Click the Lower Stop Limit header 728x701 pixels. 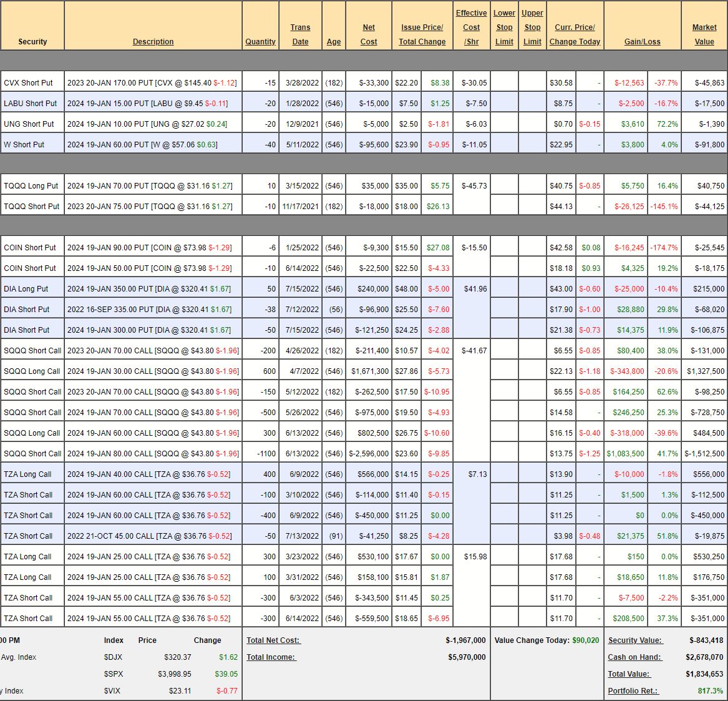[x=504, y=27]
